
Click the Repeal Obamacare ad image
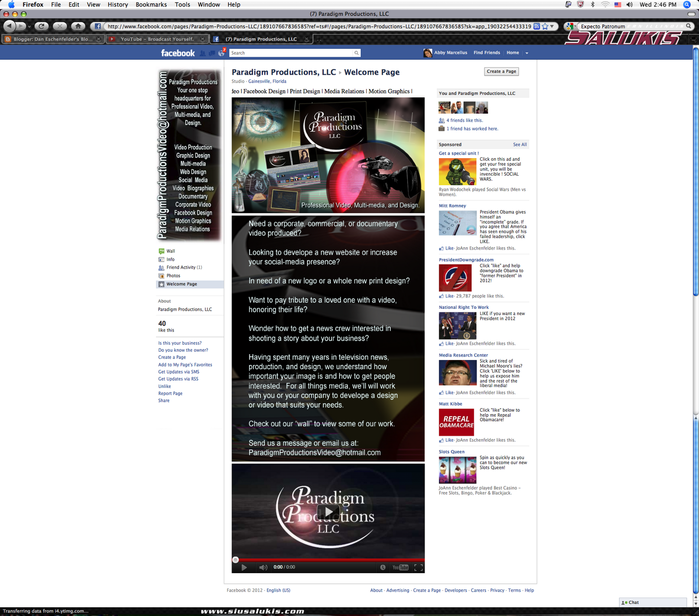(457, 422)
